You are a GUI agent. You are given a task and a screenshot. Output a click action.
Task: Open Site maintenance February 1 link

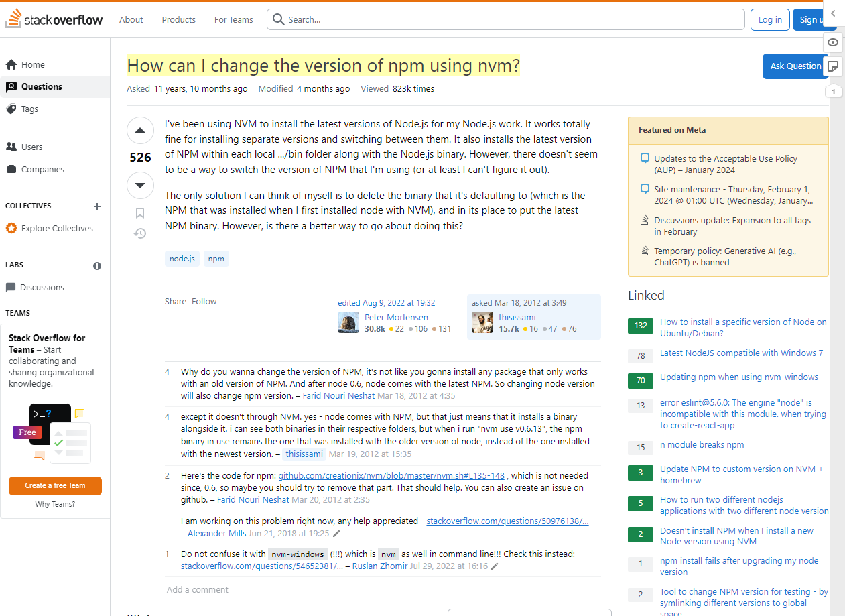pos(734,195)
